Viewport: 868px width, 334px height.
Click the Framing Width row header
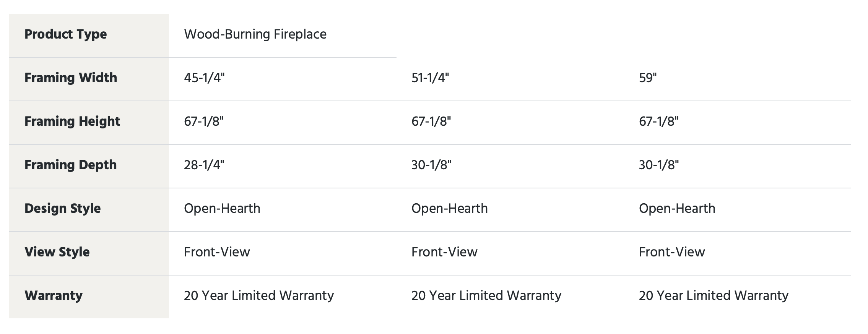click(x=71, y=78)
